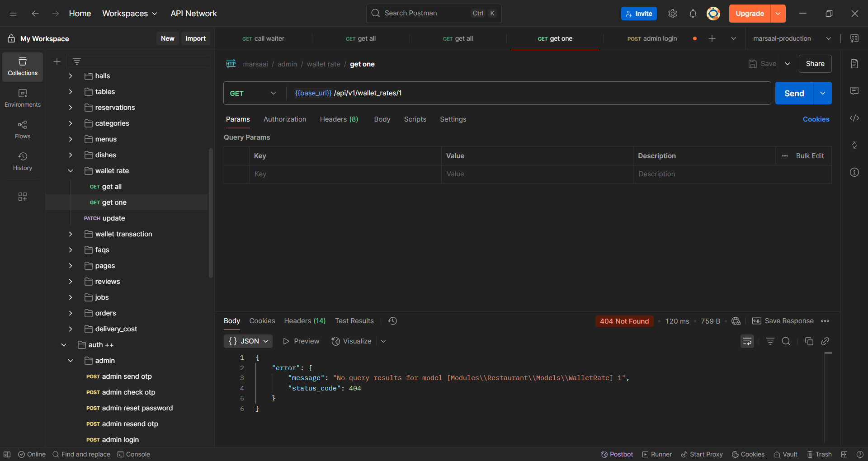Open the Send button dropdown arrow
Viewport: 868px width, 461px height.
click(x=823, y=93)
